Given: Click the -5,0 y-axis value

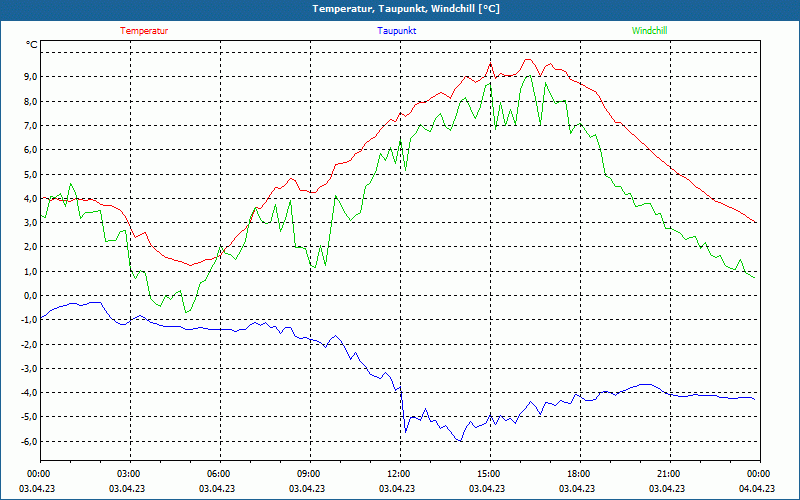Looking at the screenshot, I should pos(29,417).
